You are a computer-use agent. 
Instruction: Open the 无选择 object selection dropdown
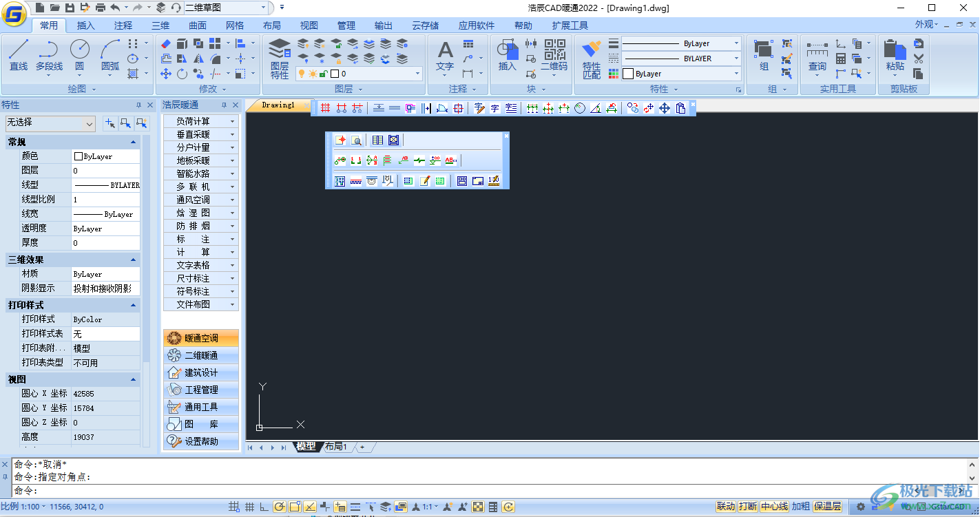point(50,123)
